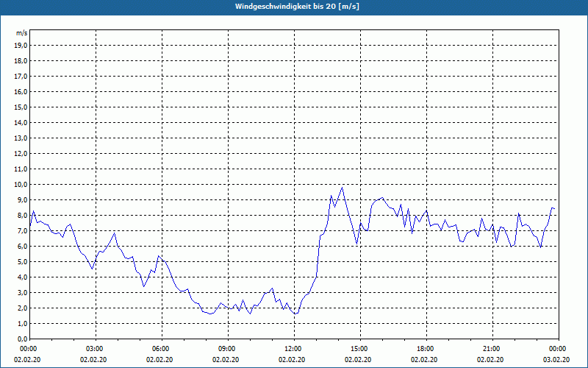The height and width of the screenshot is (368, 588).
Task: Click the "13,0" y-axis value
Action: click(x=21, y=138)
